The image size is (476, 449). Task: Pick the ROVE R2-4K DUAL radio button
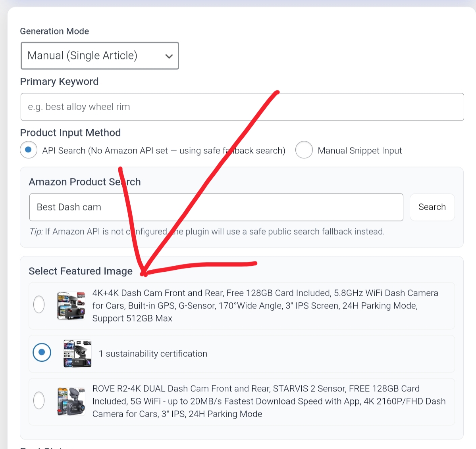pyautogui.click(x=39, y=400)
